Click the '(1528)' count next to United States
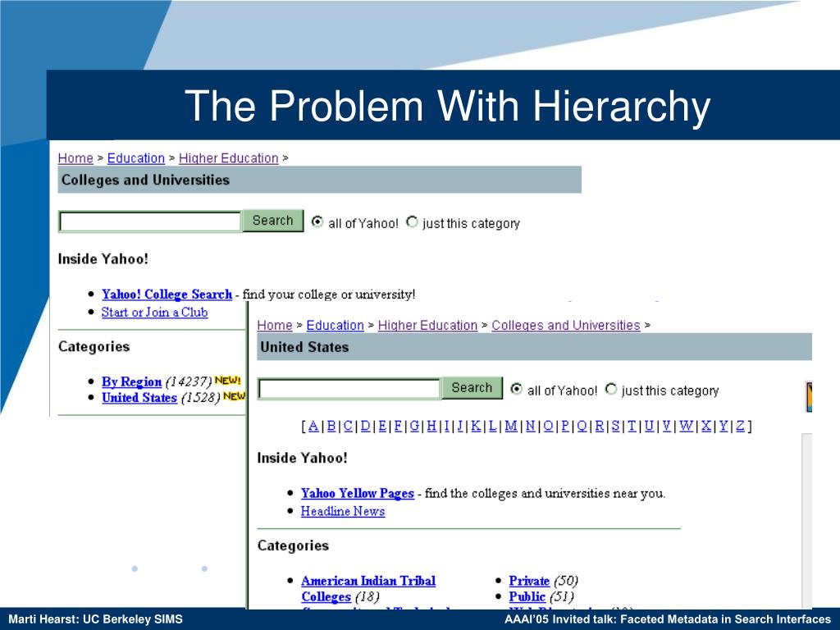 click(200, 398)
